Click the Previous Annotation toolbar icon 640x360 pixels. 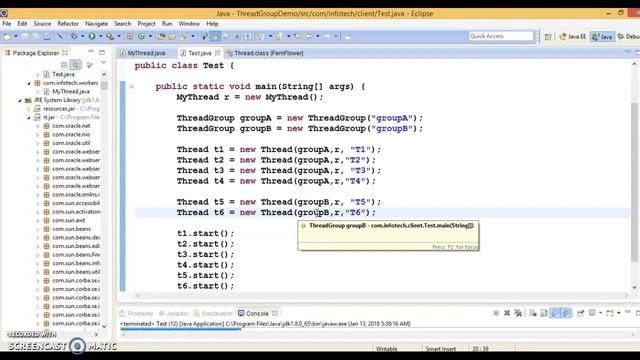point(279,36)
